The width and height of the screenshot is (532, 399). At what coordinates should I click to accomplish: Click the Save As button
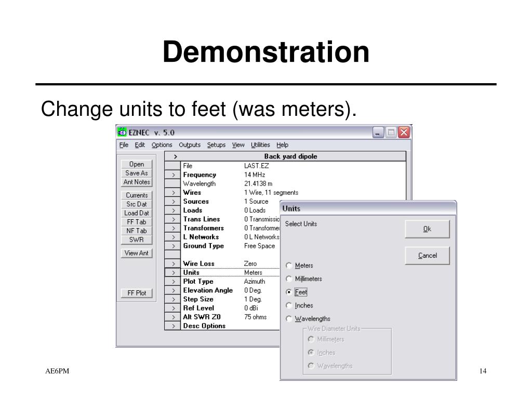coord(137,173)
